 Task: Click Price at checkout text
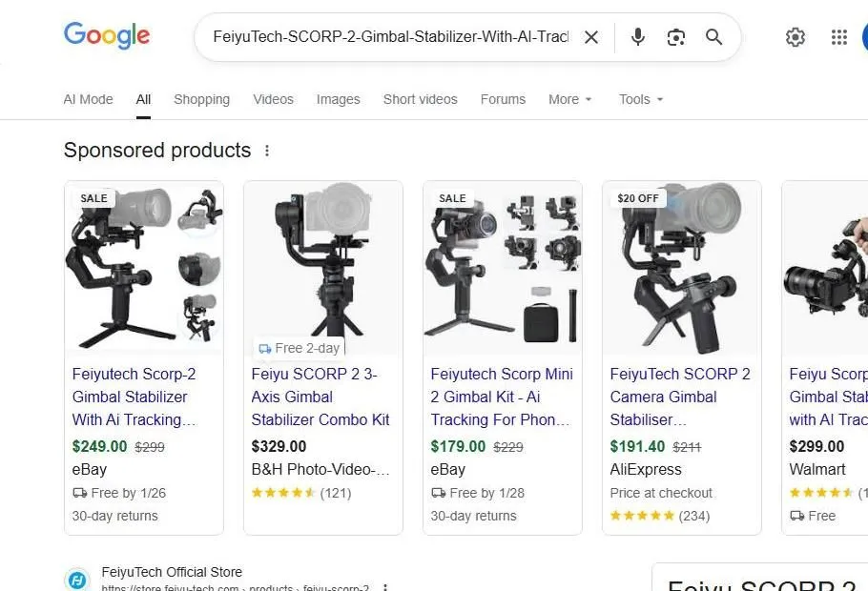pos(661,493)
